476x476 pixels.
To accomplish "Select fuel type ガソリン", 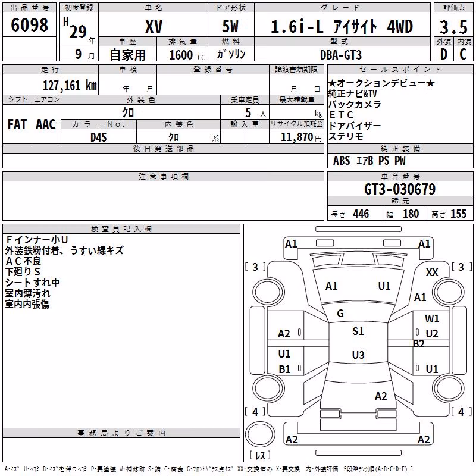I will click(x=231, y=54).
